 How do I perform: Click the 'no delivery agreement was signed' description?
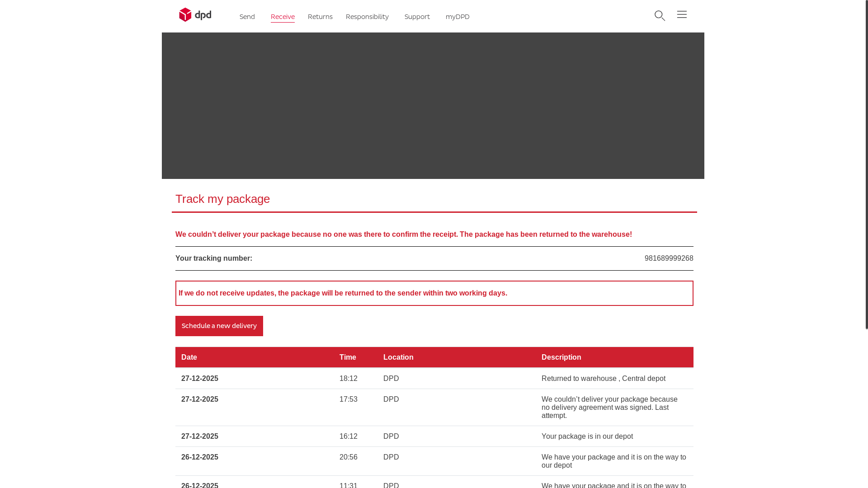click(x=609, y=408)
